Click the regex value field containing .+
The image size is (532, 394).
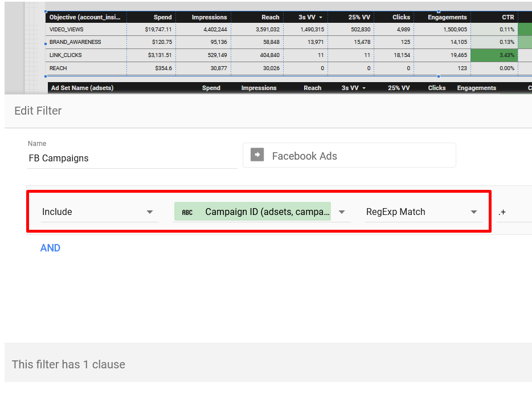coord(513,212)
